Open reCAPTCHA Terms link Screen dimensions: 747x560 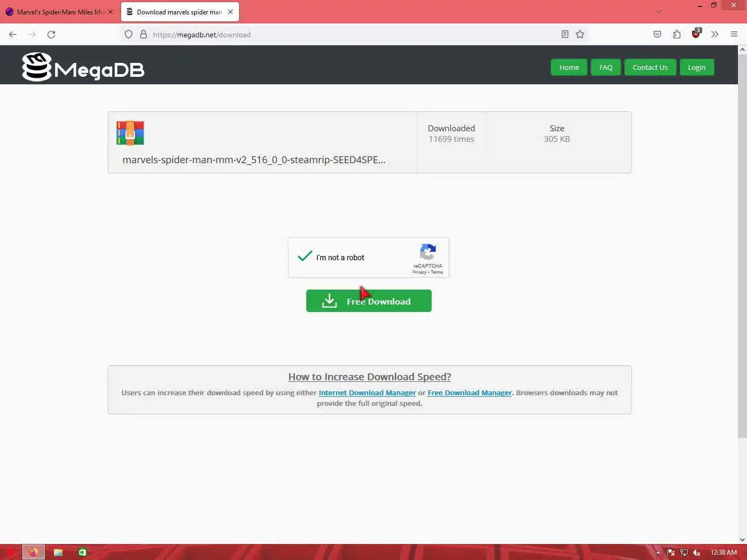(x=437, y=273)
